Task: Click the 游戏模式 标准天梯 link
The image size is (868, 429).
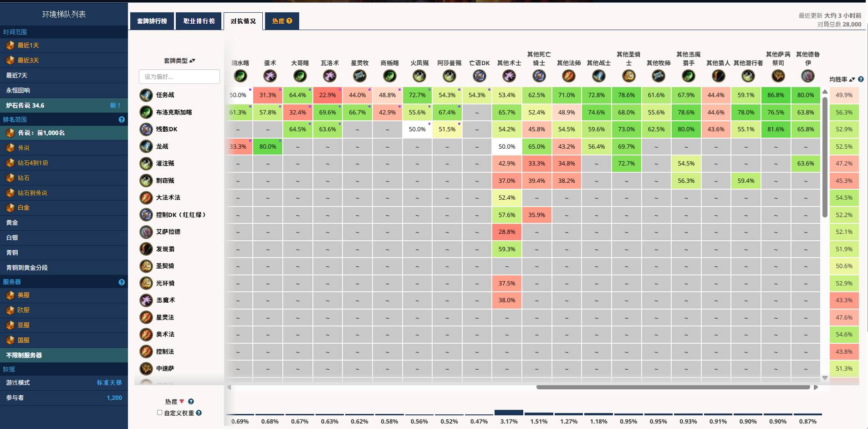Action: click(x=109, y=383)
